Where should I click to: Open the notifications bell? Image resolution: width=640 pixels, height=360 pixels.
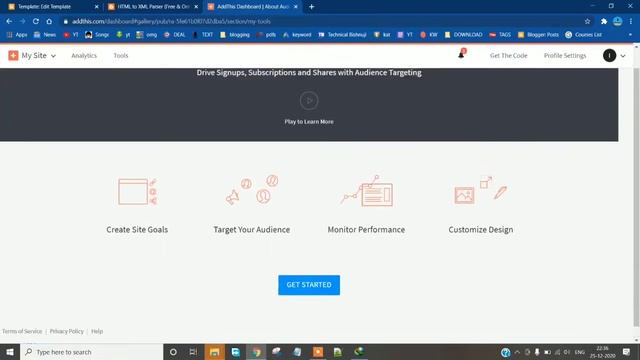(x=461, y=54)
